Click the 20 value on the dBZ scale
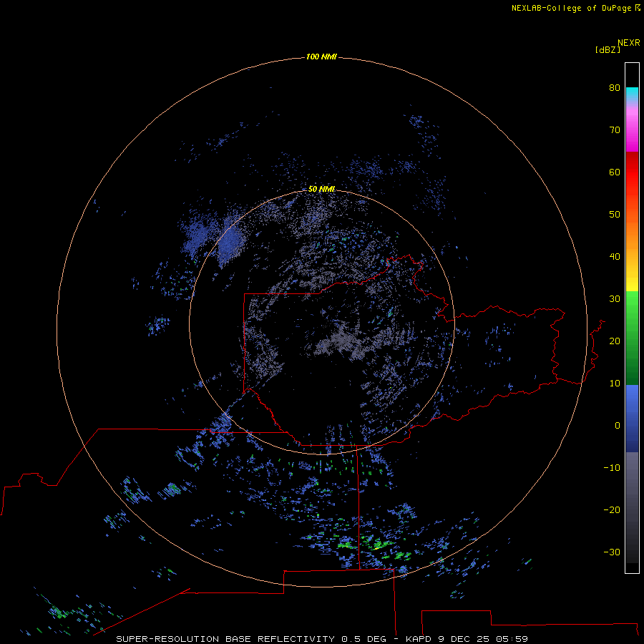 click(615, 341)
